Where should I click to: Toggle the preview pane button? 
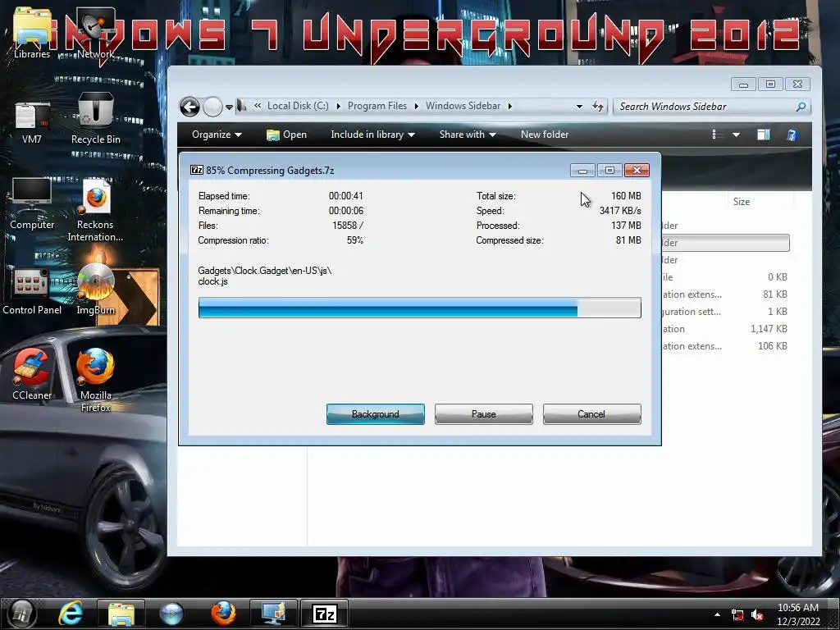pyautogui.click(x=764, y=135)
